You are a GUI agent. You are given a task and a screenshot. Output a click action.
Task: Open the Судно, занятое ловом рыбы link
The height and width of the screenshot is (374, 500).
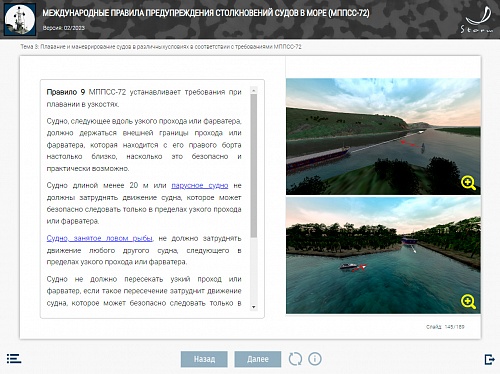point(100,238)
